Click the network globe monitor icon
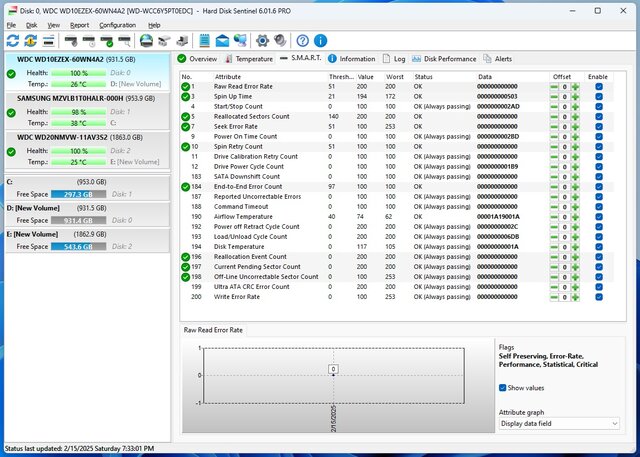Viewport: 640px width, 457px height. pyautogui.click(x=240, y=41)
